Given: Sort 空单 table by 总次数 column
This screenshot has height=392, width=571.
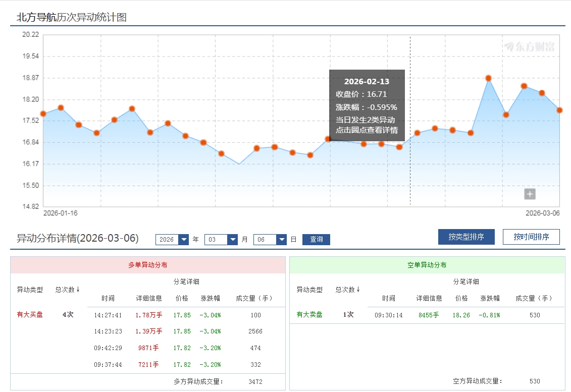Looking at the screenshot, I should pyautogui.click(x=347, y=290).
